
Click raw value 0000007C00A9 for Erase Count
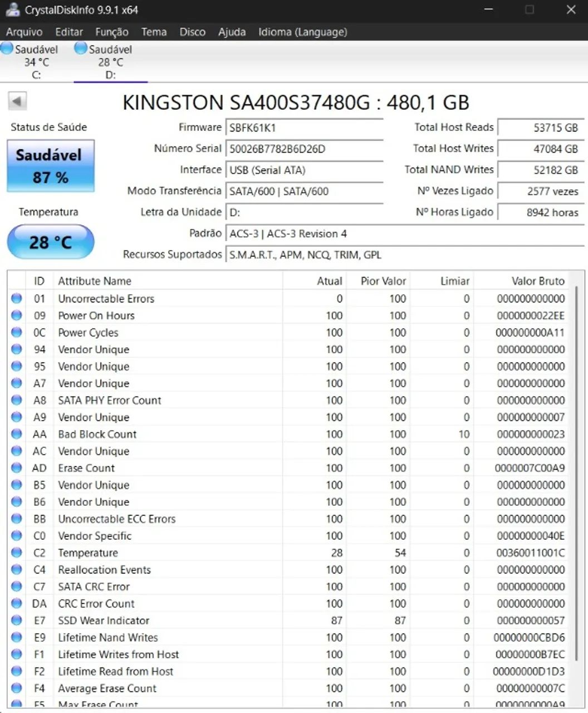[530, 468]
